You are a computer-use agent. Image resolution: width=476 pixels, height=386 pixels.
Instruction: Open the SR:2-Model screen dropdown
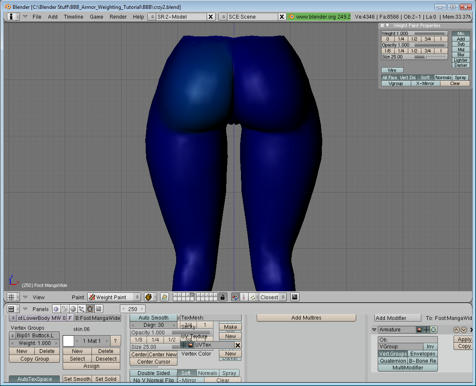[x=151, y=17]
